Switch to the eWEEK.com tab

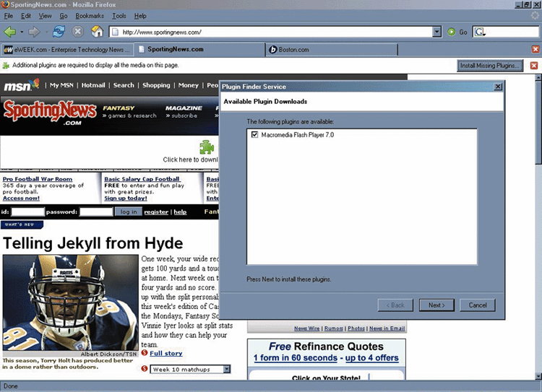(66, 50)
